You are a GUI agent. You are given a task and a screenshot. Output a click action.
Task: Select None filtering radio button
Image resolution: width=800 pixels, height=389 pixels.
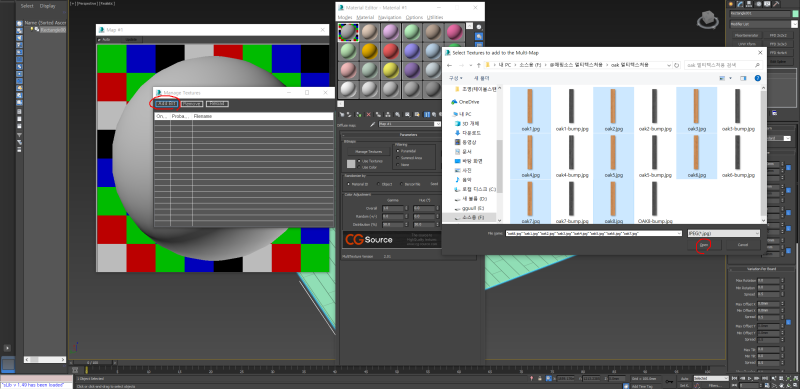pyautogui.click(x=398, y=164)
